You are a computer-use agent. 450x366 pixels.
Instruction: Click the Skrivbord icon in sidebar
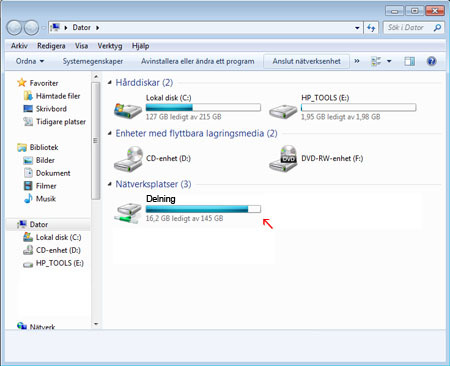point(28,109)
